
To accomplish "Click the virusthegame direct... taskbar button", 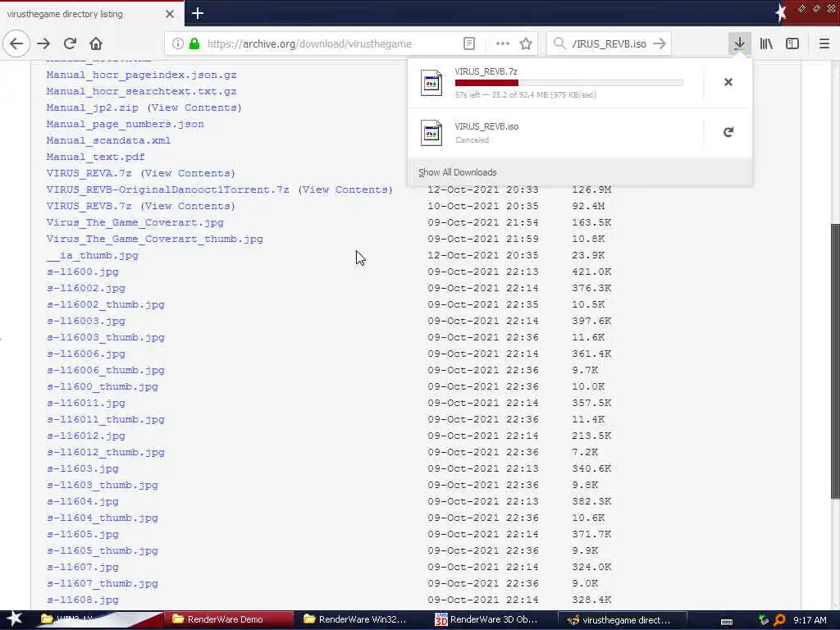I will (622, 620).
